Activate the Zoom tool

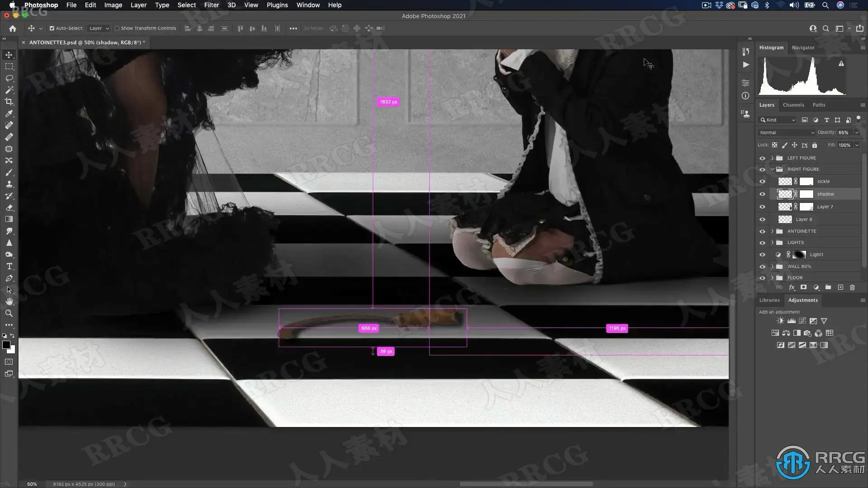(x=9, y=313)
